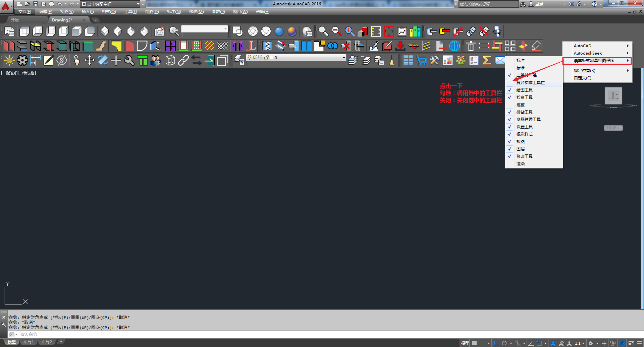This screenshot has width=644, height=347.
Task: Click the zoom in magnifier with blue plus
Action: click(x=350, y=31)
